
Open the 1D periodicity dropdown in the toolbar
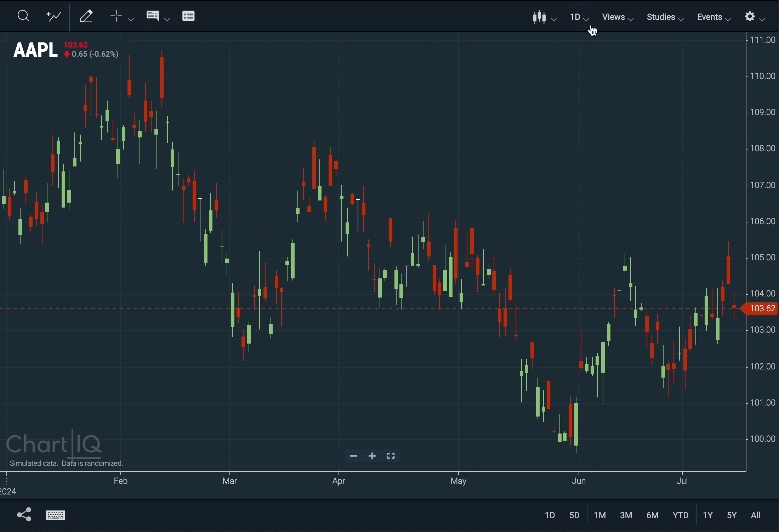point(579,17)
